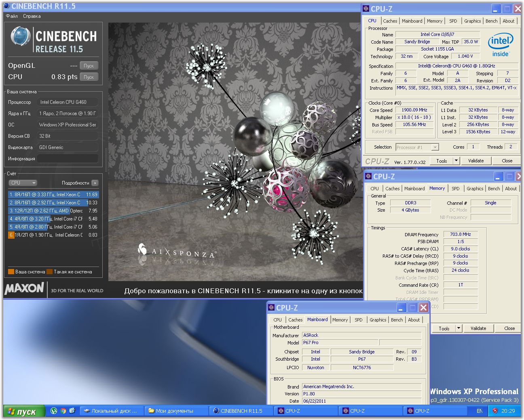Click the Cinebench title bar icon
524x420 pixels.
(6, 6)
